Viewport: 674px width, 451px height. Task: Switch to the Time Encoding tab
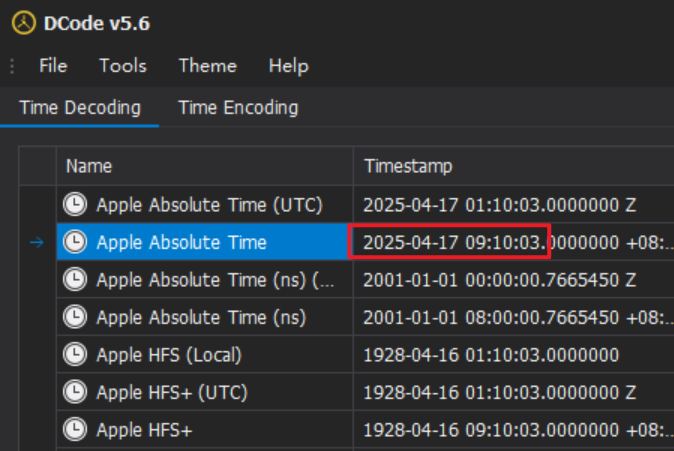pyautogui.click(x=238, y=107)
